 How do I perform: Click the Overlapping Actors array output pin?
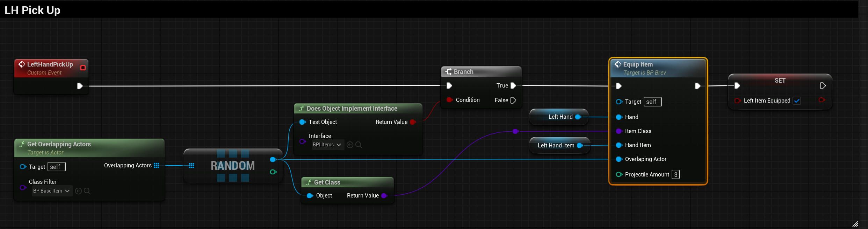click(x=157, y=166)
